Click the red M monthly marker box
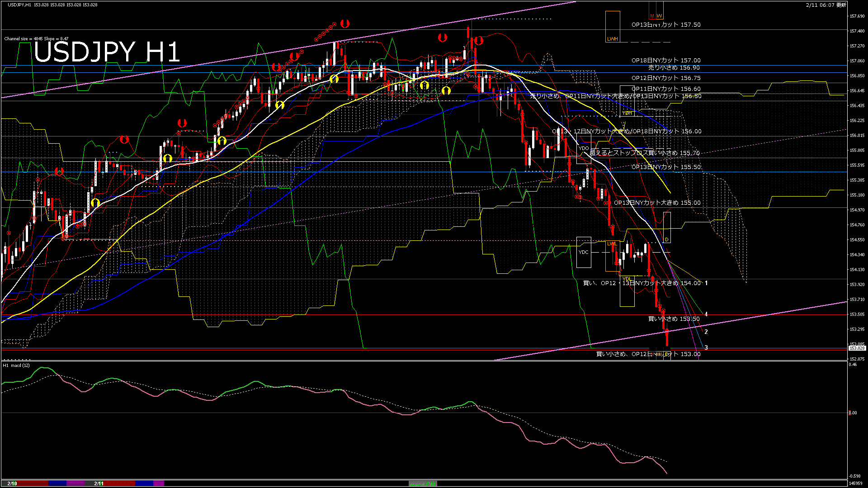868x488 pixels. (652, 10)
